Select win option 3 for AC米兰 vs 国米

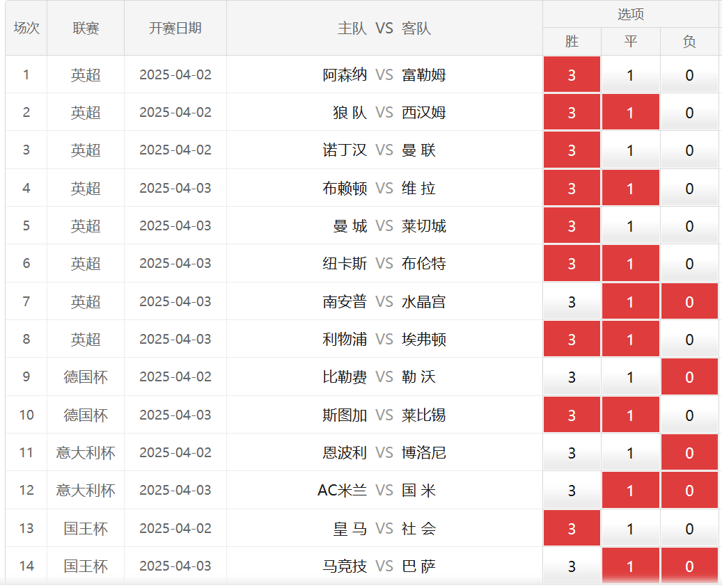click(x=572, y=490)
